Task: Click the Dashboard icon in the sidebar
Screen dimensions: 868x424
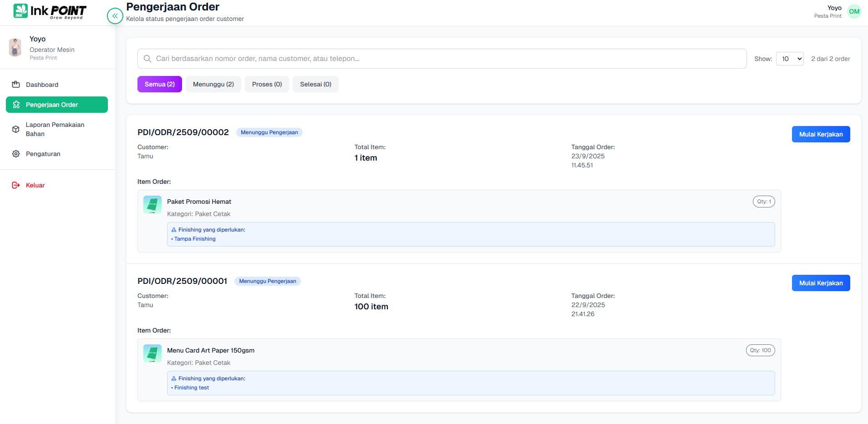Action: [x=16, y=85]
